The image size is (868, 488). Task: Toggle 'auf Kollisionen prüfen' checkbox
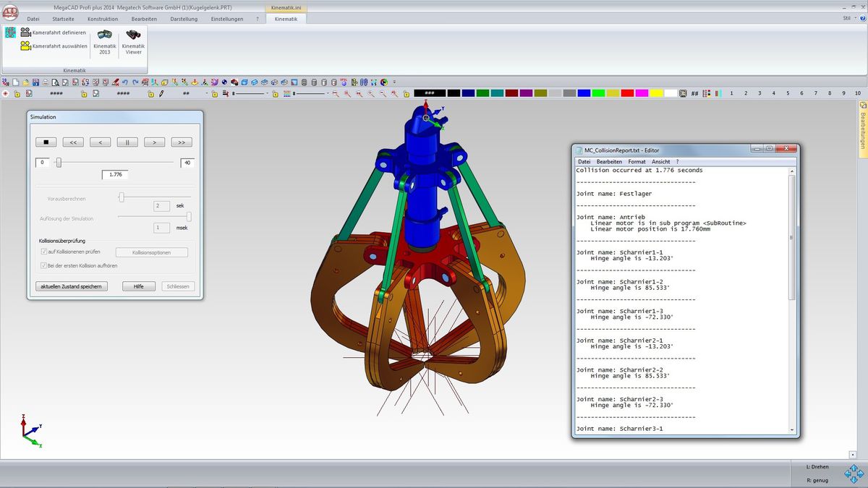point(44,252)
